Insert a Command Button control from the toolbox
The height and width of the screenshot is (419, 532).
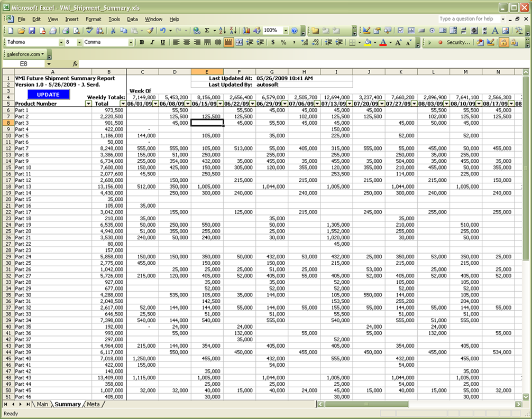(421, 31)
